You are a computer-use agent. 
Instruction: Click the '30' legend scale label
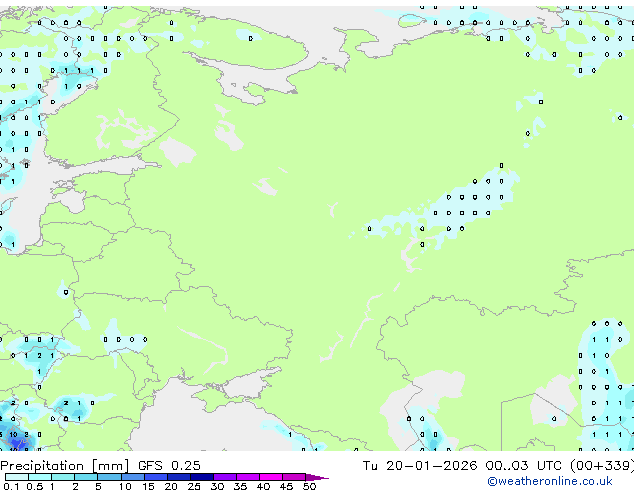click(217, 486)
